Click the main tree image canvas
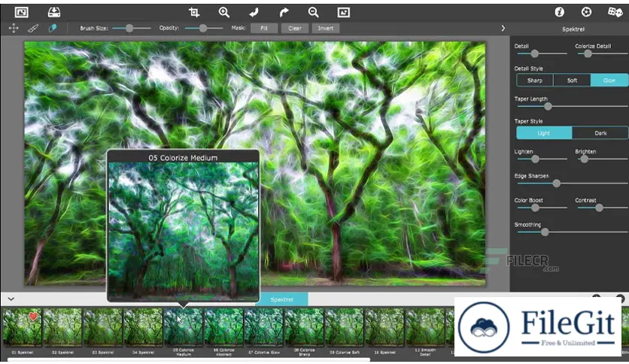This screenshot has width=629, height=364. (x=255, y=163)
